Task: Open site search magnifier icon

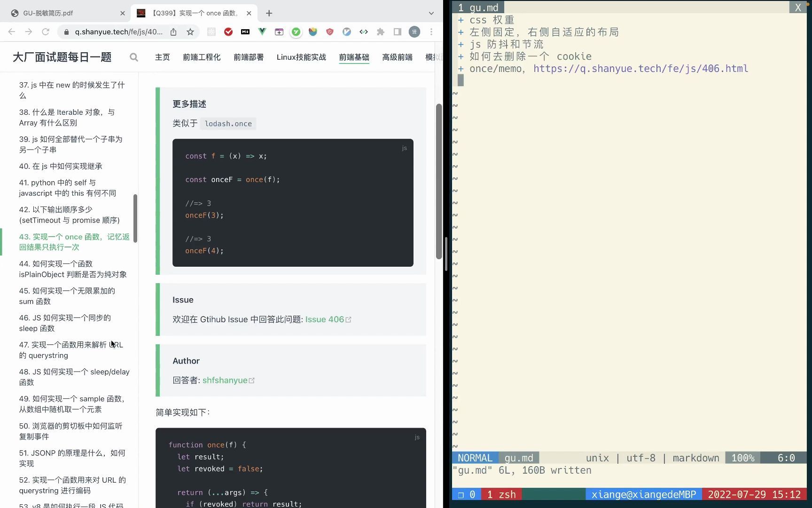Action: click(x=134, y=57)
